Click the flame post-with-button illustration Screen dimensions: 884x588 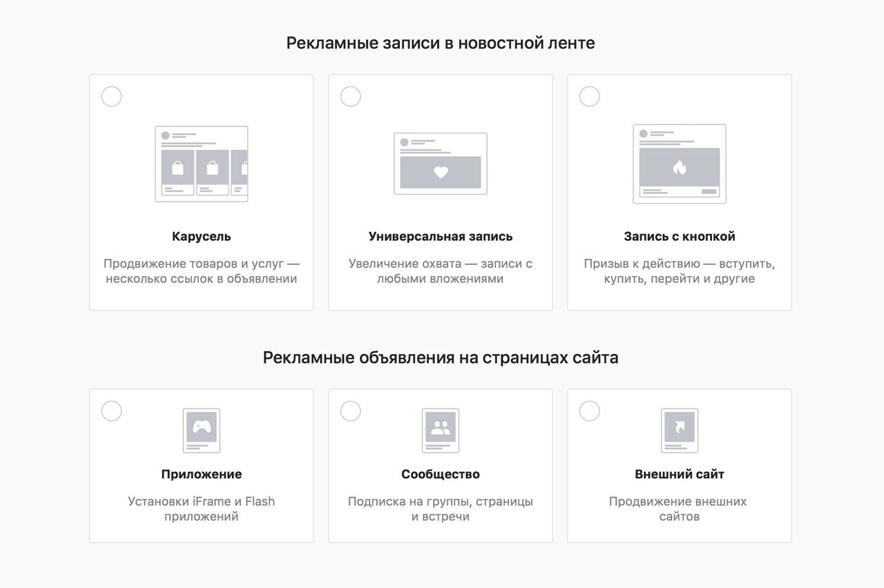coord(680,164)
